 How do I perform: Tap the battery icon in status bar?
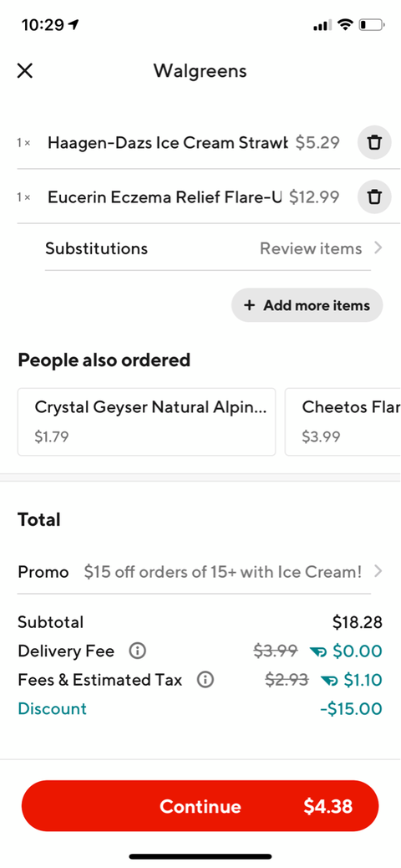(x=371, y=25)
